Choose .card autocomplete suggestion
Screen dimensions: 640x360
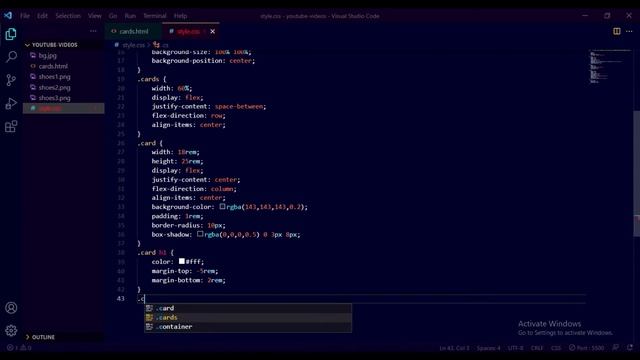(248, 308)
